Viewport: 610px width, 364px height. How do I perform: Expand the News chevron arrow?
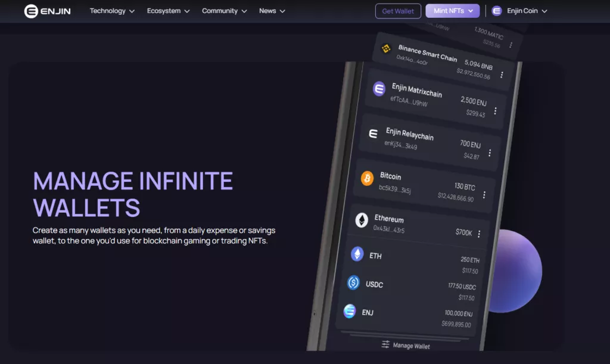click(x=282, y=11)
